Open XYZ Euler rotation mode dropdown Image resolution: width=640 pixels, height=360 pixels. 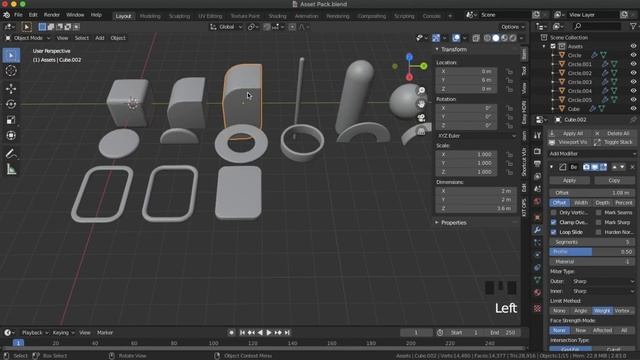[x=476, y=136]
